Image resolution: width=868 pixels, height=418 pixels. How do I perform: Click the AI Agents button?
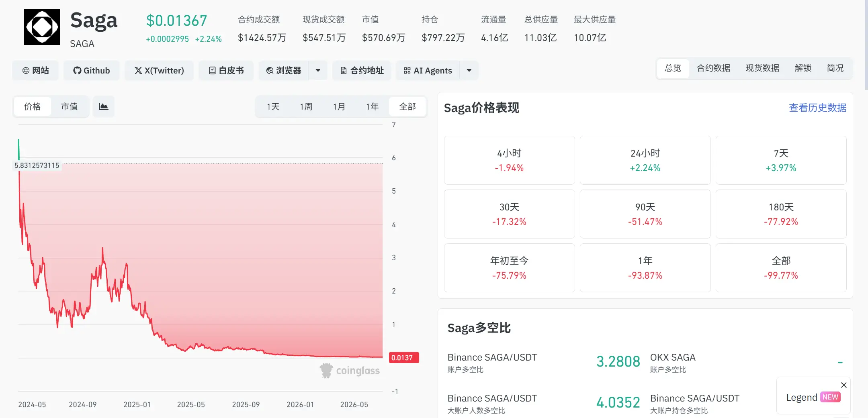(428, 71)
